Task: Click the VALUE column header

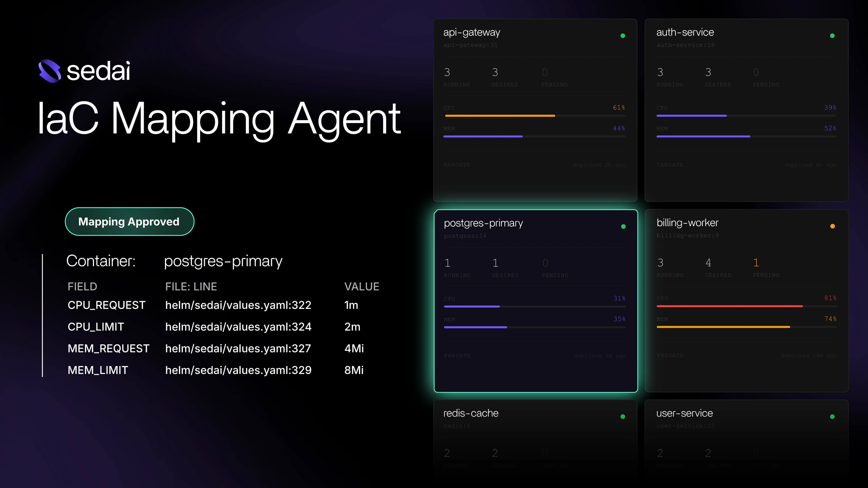Action: coord(362,287)
